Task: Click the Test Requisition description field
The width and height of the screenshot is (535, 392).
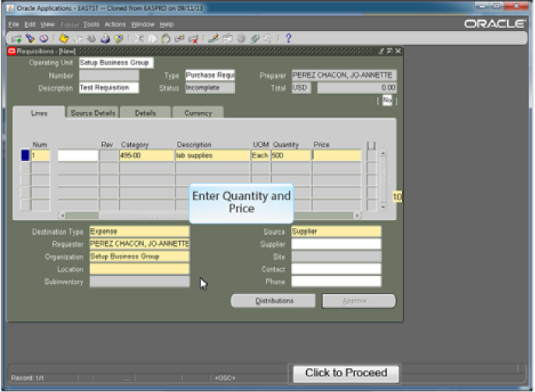Action: point(109,88)
